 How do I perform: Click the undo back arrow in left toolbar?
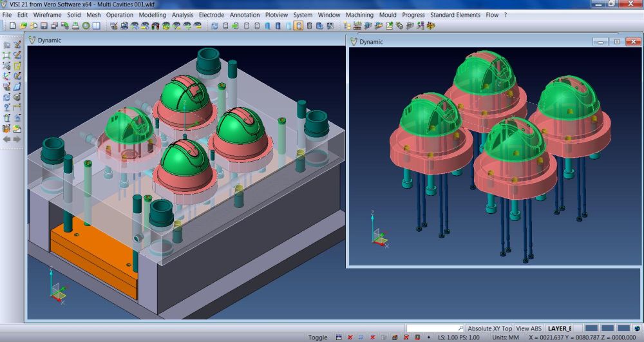7,138
